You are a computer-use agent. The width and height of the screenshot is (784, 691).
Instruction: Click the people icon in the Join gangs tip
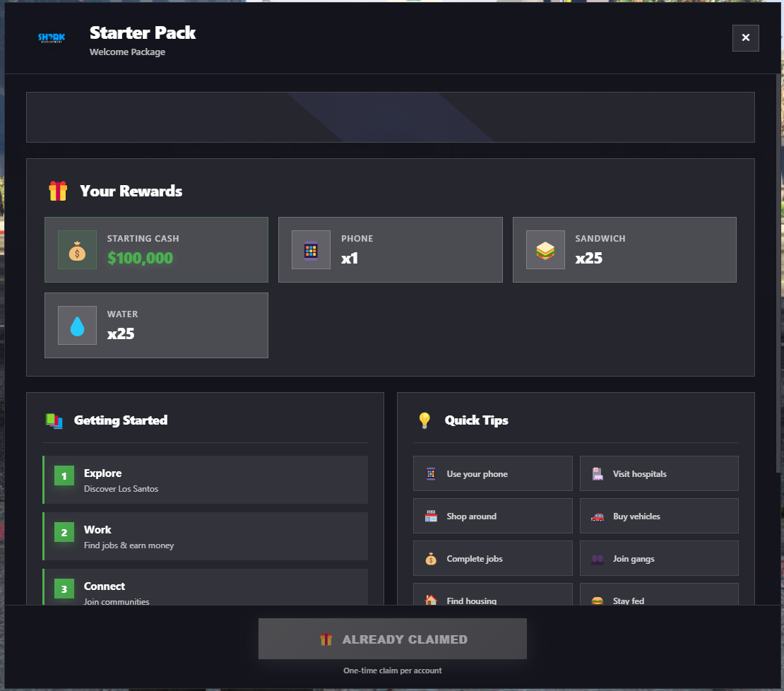597,559
